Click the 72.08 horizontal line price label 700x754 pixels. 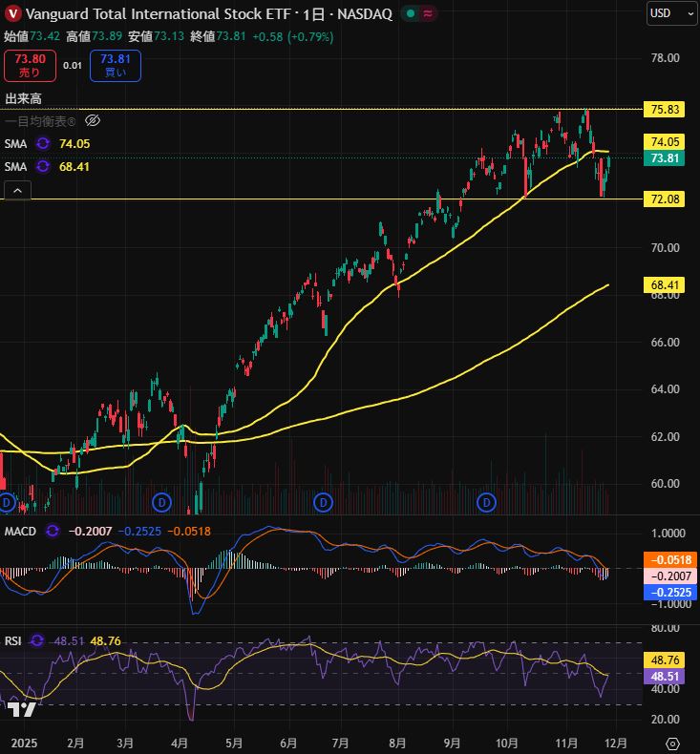tap(665, 199)
